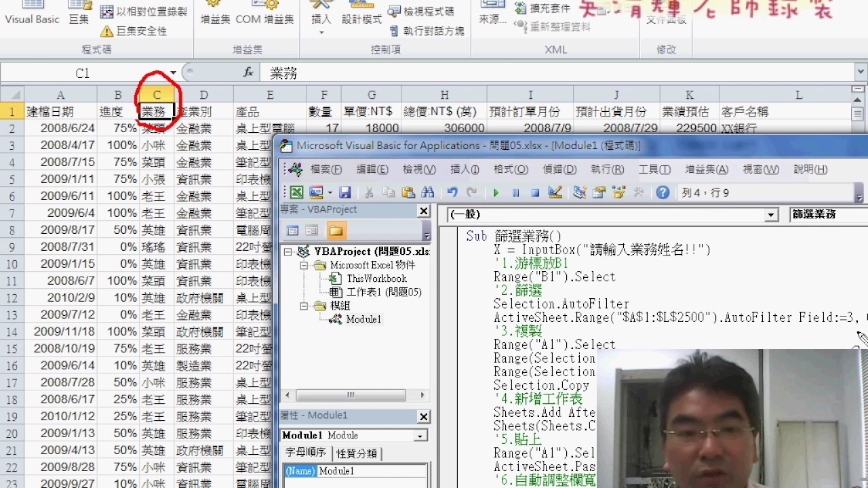This screenshot has height=488, width=868.
Task: Click the Copy icon in VBA toolbar
Action: (389, 192)
